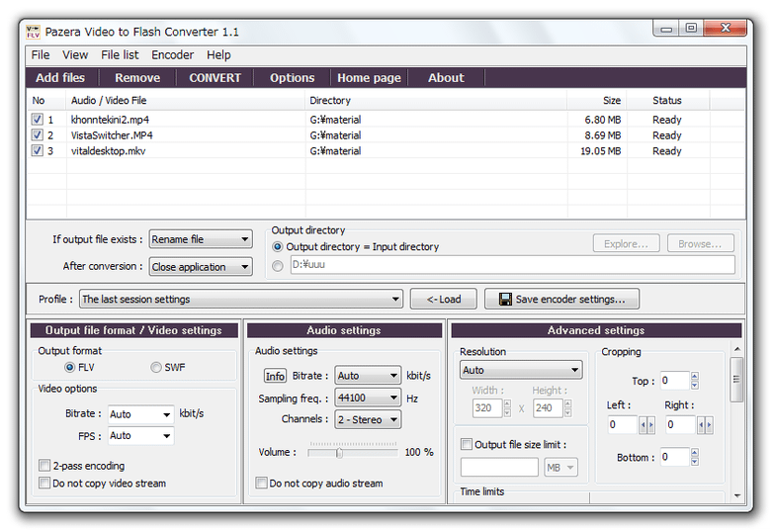The width and height of the screenshot is (774, 532).
Task: Click the floppy disk Save encoder settings icon
Action: pyautogui.click(x=505, y=300)
